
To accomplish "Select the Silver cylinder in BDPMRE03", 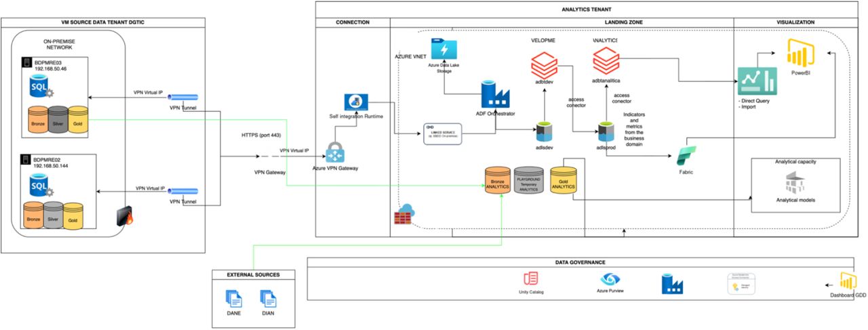I will 58,119.
